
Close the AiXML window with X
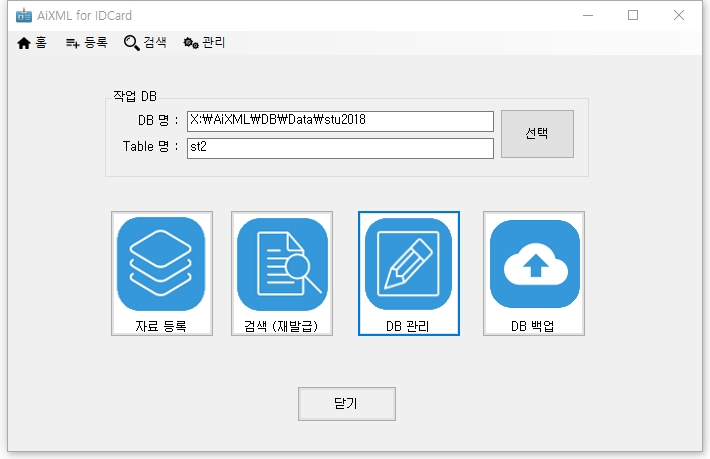pos(679,15)
